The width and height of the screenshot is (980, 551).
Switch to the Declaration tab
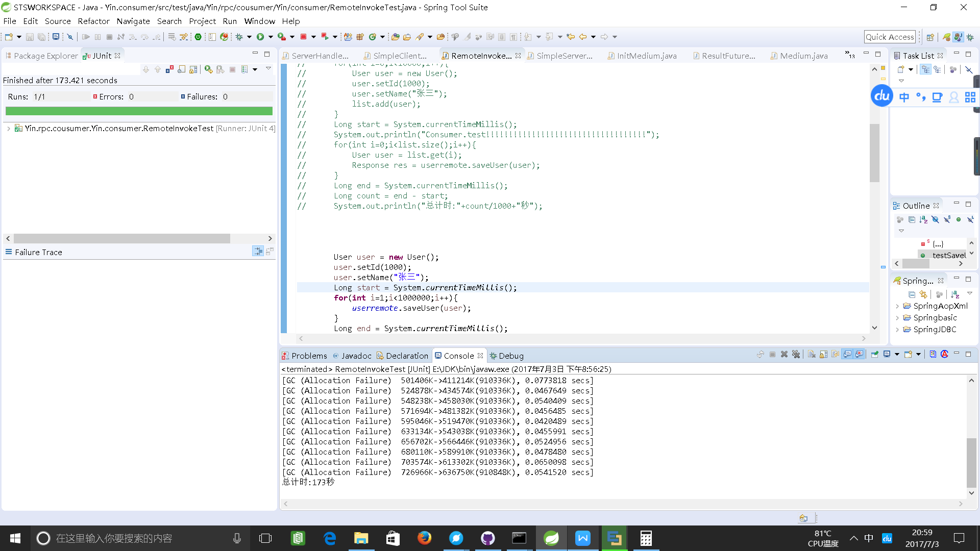point(402,356)
